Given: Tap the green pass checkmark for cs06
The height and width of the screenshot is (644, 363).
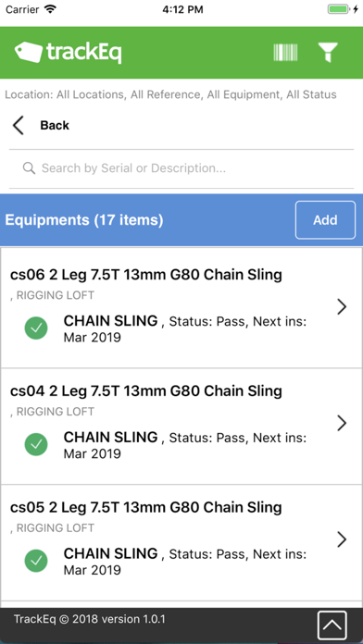Looking at the screenshot, I should click(36, 328).
